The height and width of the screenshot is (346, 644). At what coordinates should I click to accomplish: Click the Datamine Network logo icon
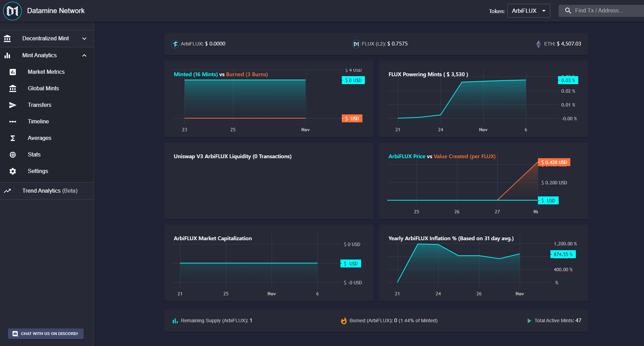pos(12,11)
